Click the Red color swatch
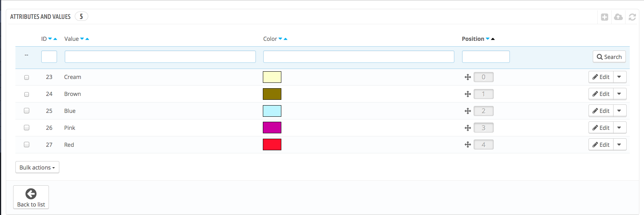The height and width of the screenshot is (215, 644). (272, 144)
